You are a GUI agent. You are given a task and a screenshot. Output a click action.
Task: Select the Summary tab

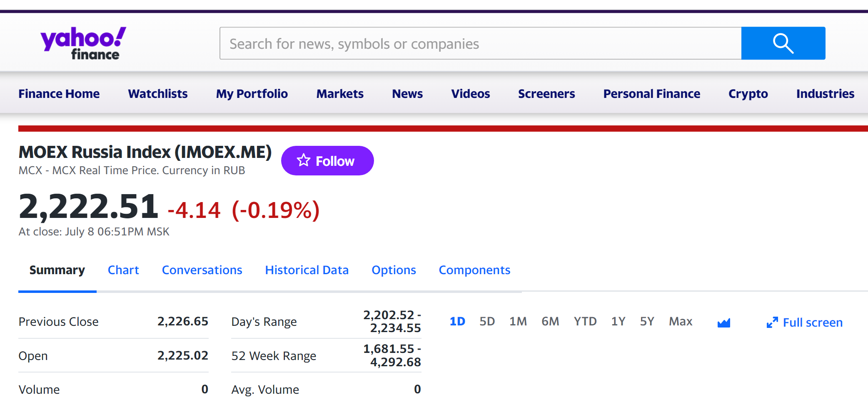tap(57, 270)
